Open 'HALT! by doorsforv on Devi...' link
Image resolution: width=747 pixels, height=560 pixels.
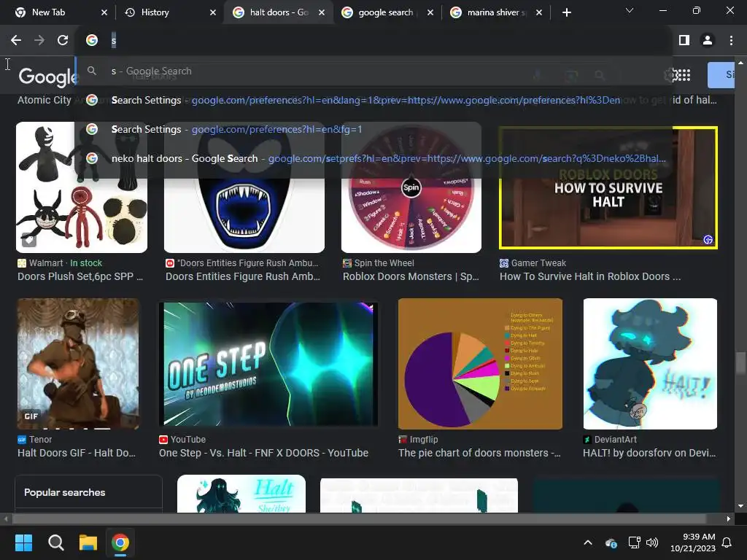[649, 454]
